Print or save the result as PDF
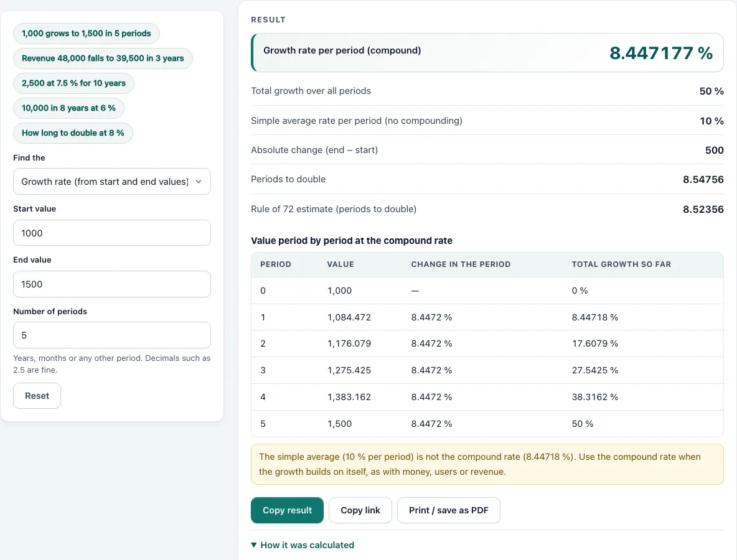 [449, 510]
